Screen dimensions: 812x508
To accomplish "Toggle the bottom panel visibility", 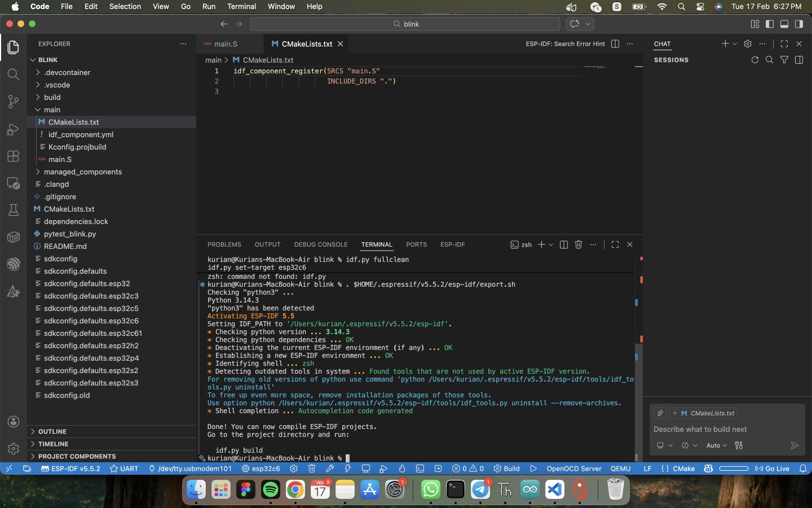I will pos(784,24).
